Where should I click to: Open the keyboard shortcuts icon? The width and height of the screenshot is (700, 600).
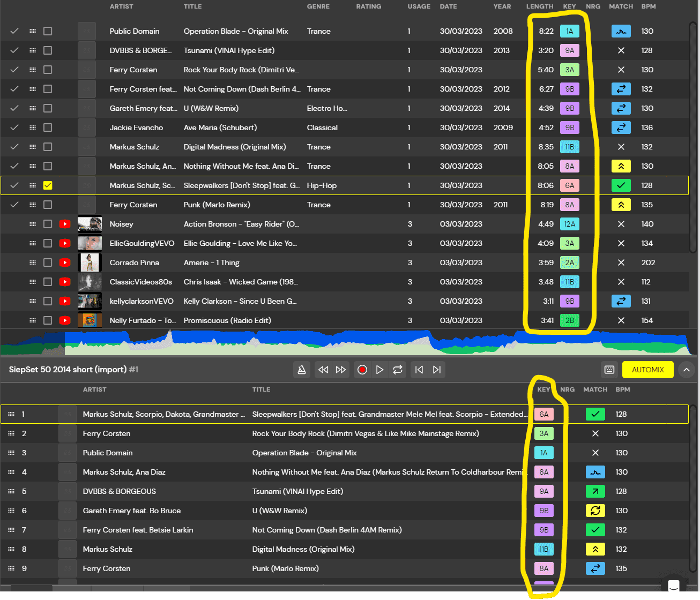[609, 370]
